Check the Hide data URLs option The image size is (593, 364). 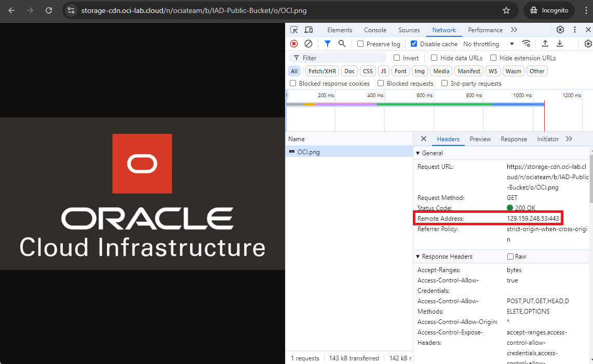[x=434, y=58]
